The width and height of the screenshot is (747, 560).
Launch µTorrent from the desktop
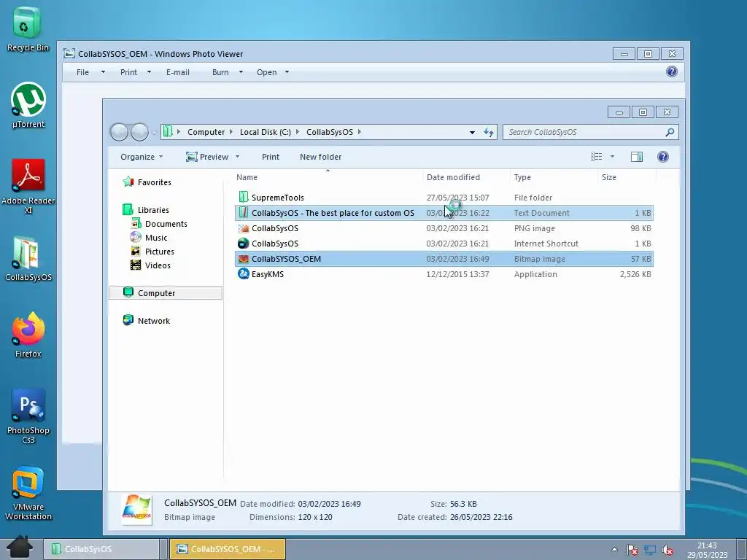[28, 105]
